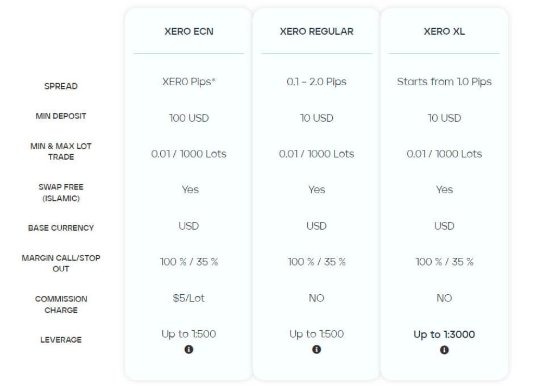Click the "100 USD" minimum deposit value

(x=188, y=118)
